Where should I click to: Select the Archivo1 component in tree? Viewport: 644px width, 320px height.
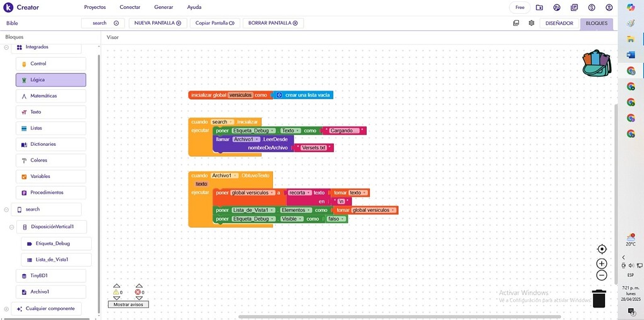51,292
